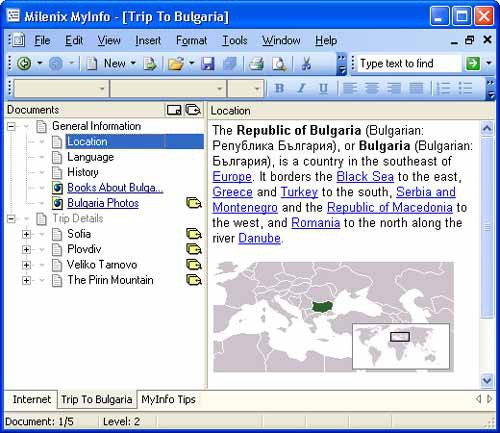Click the Cut scissors icon

click(306, 64)
